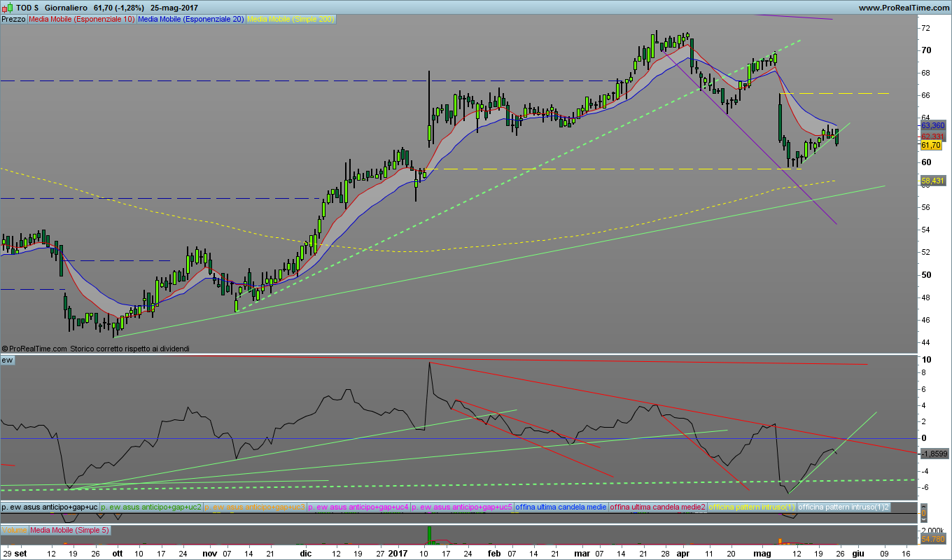Click the 44 level on price axis
952x560 pixels.
(925, 342)
